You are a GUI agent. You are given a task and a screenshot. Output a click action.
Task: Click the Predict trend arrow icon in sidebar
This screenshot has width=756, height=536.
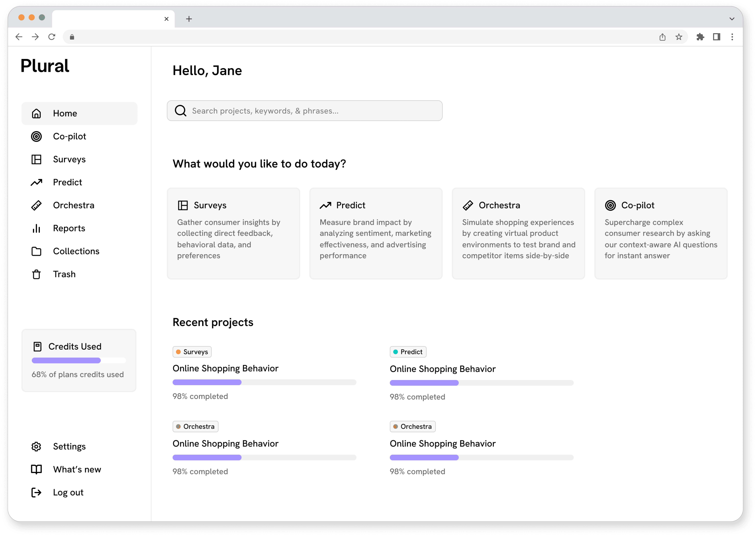[x=36, y=182]
